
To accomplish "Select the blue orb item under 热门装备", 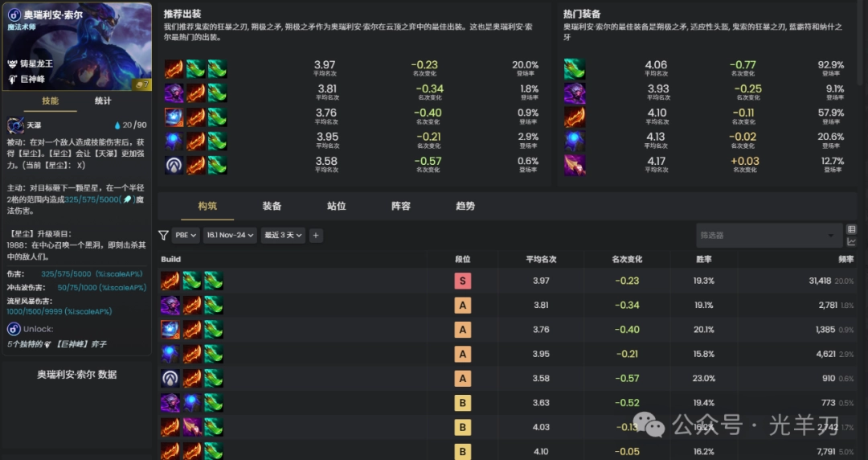I will tap(574, 142).
